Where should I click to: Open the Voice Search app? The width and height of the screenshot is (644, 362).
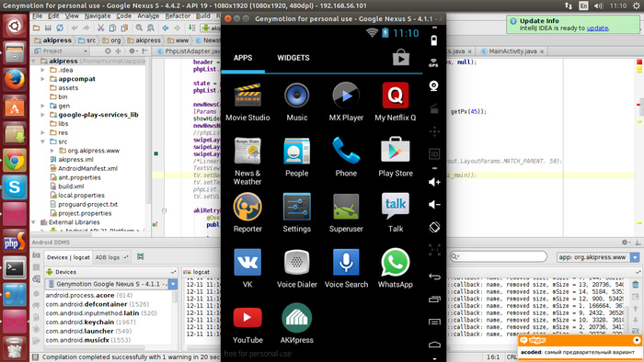(346, 268)
